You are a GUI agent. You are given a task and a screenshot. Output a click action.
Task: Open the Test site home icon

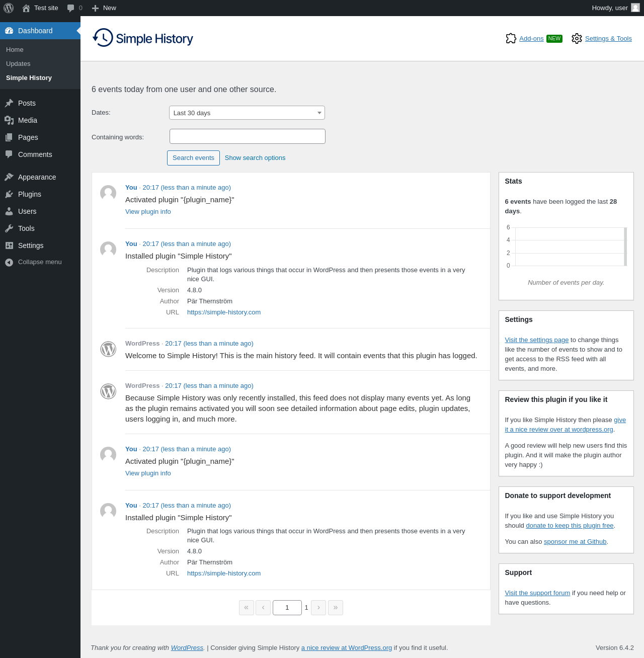pyautogui.click(x=26, y=8)
